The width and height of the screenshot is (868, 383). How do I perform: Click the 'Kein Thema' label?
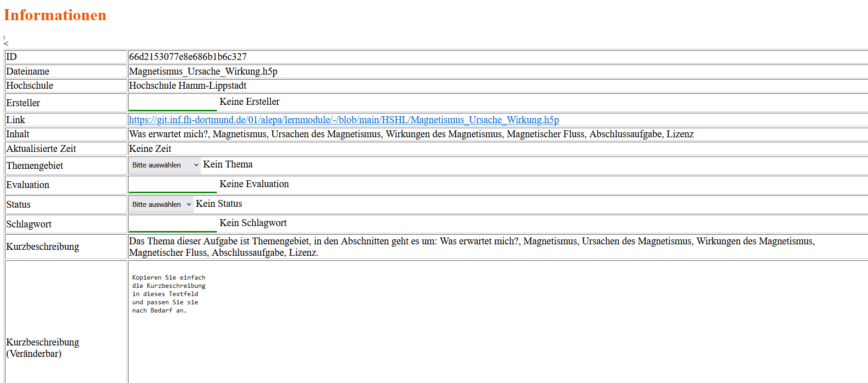click(227, 164)
